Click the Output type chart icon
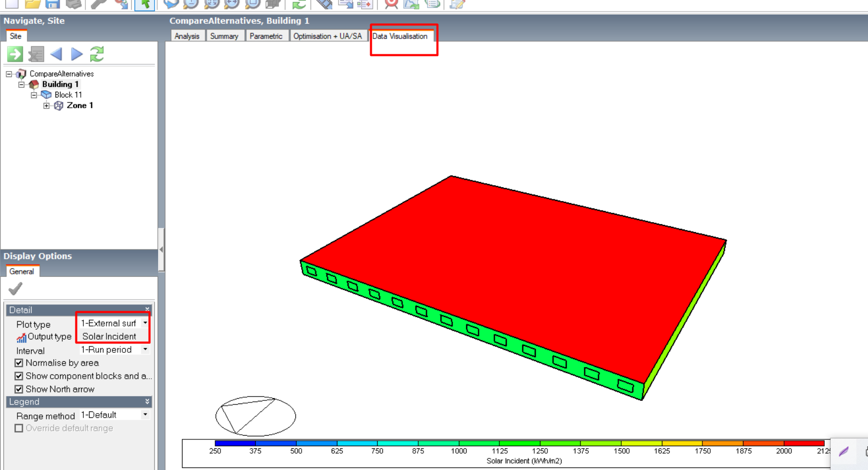 click(x=21, y=337)
